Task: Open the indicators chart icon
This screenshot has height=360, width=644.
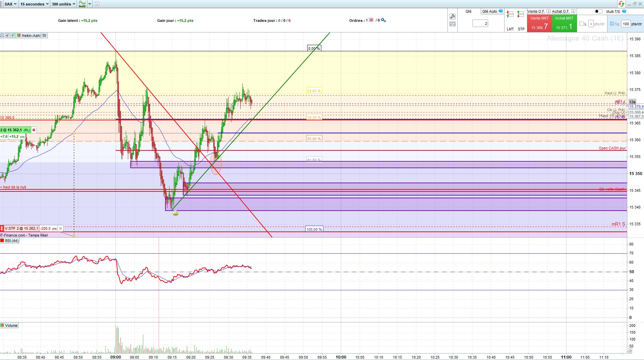Action: point(82,4)
